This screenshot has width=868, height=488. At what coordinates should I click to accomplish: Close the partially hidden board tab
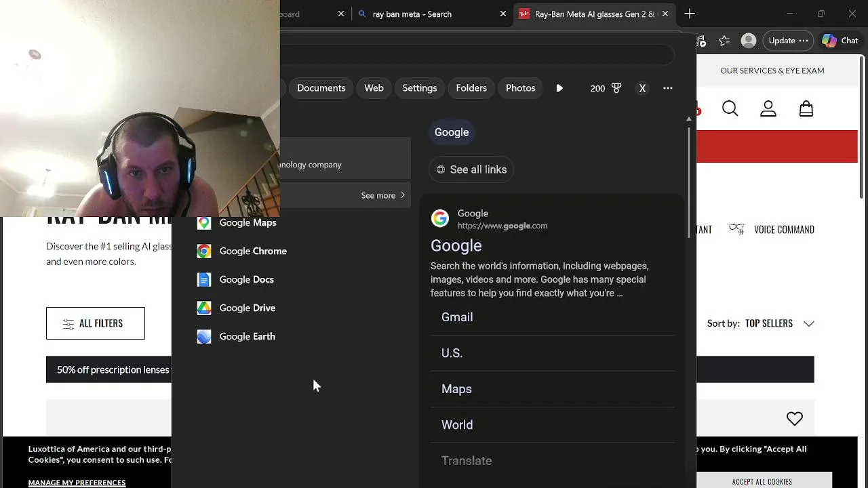[x=341, y=14]
